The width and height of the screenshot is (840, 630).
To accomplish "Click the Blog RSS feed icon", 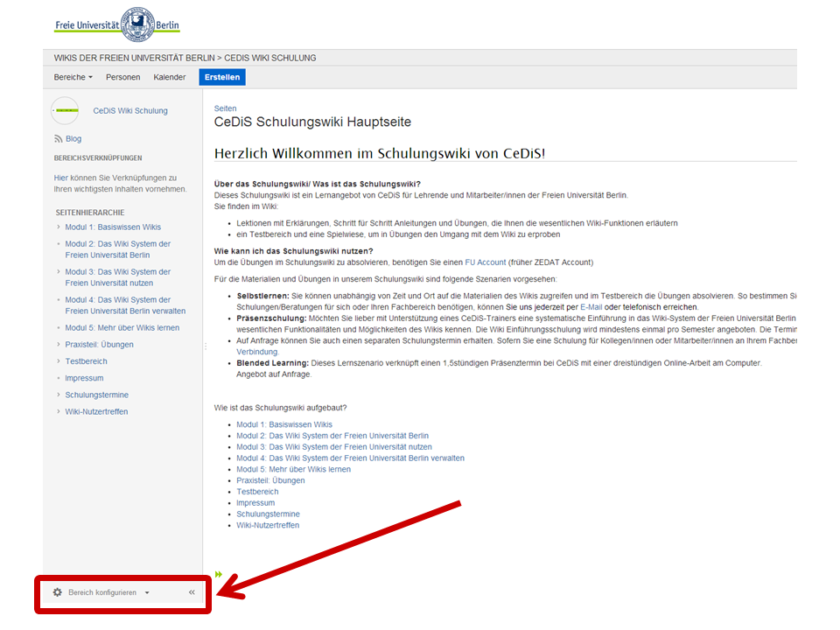I will 58,139.
